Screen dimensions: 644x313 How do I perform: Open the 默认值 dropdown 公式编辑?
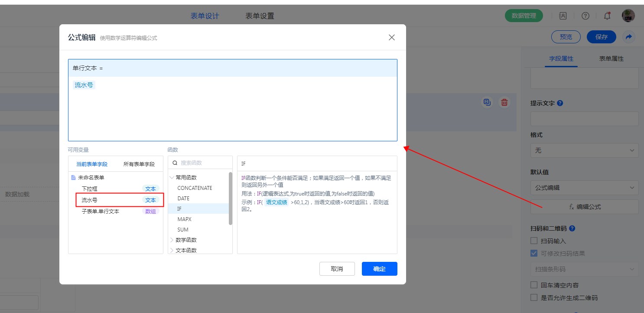pyautogui.click(x=584, y=188)
